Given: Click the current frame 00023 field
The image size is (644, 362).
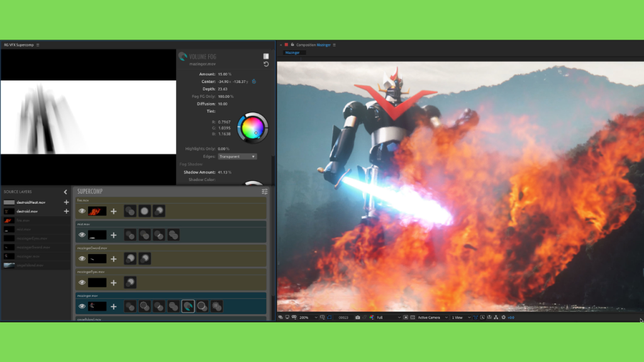Looking at the screenshot, I should [x=343, y=317].
